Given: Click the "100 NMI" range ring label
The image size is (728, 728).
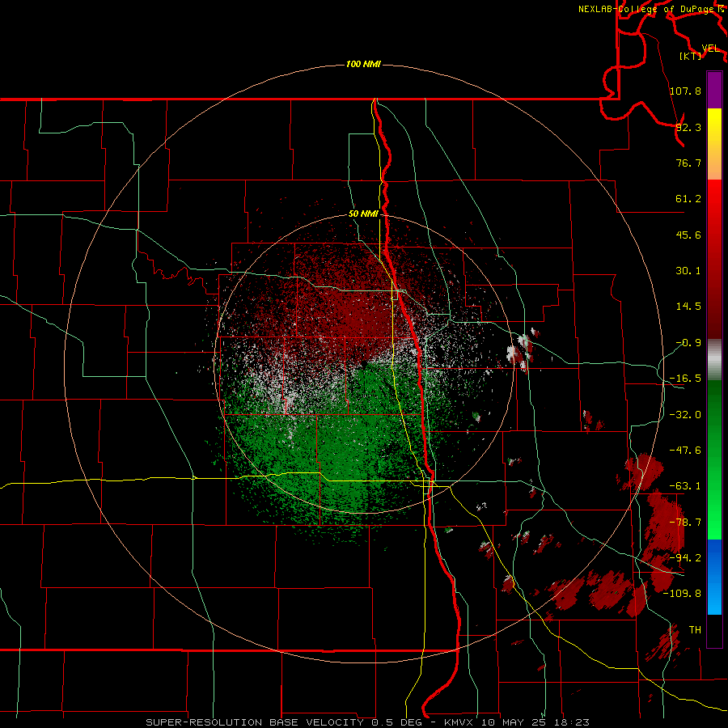Looking at the screenshot, I should point(363,64).
